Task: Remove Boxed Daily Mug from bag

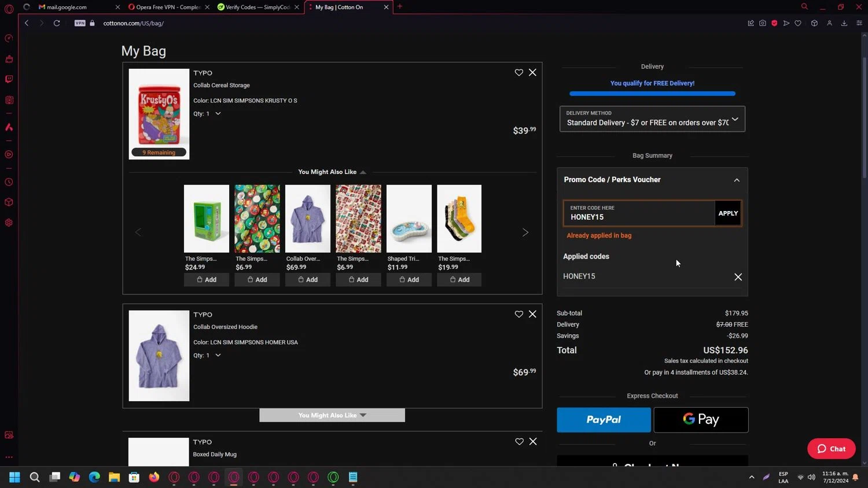Action: (533, 441)
